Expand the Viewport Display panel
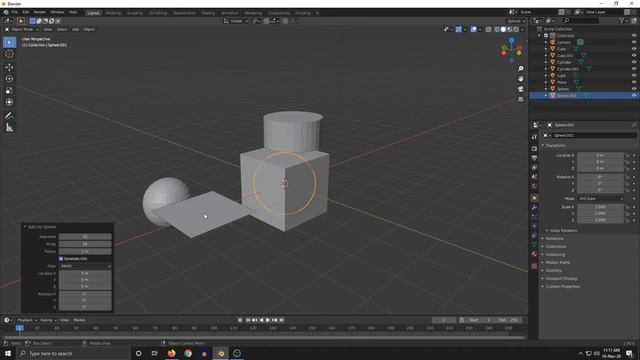 (561, 279)
